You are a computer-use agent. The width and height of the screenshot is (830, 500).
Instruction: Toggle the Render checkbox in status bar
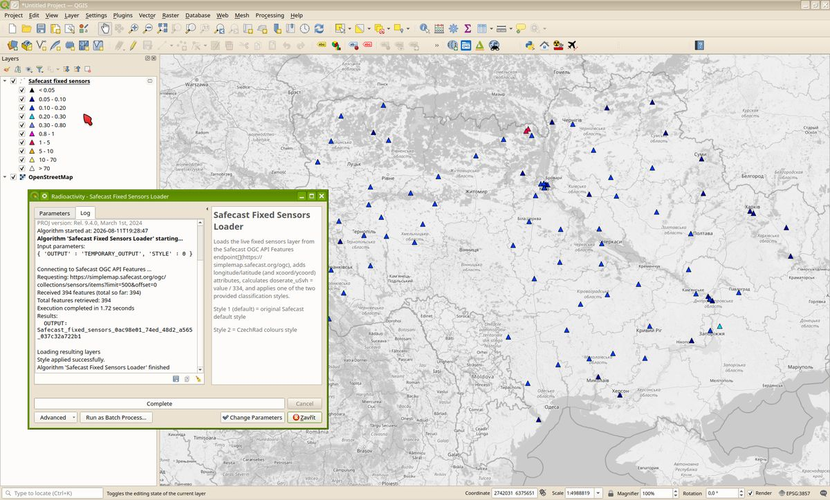click(x=750, y=493)
